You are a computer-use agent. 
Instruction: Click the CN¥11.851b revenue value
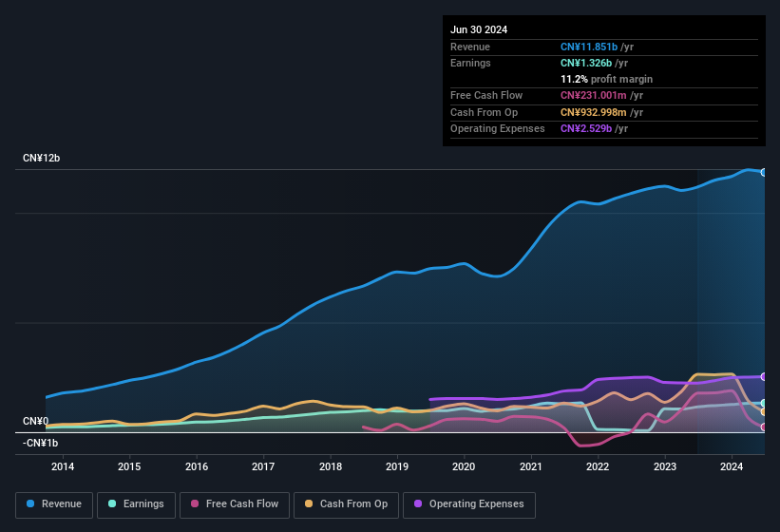[589, 47]
